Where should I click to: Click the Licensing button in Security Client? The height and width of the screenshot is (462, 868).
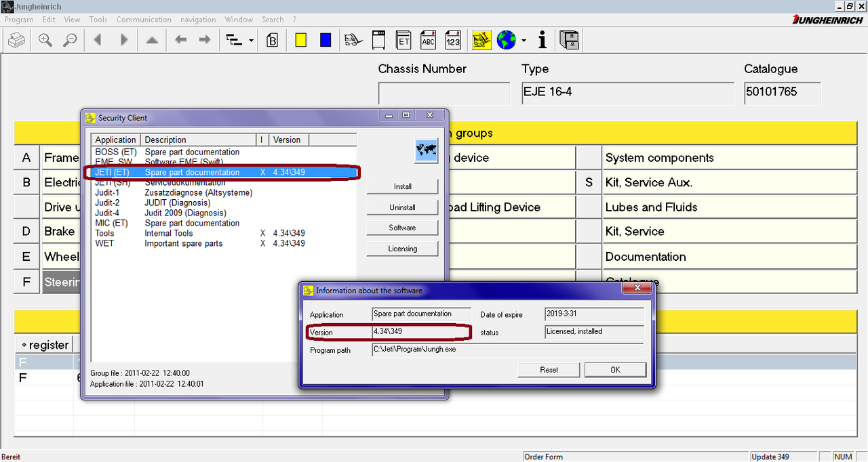pyautogui.click(x=403, y=249)
